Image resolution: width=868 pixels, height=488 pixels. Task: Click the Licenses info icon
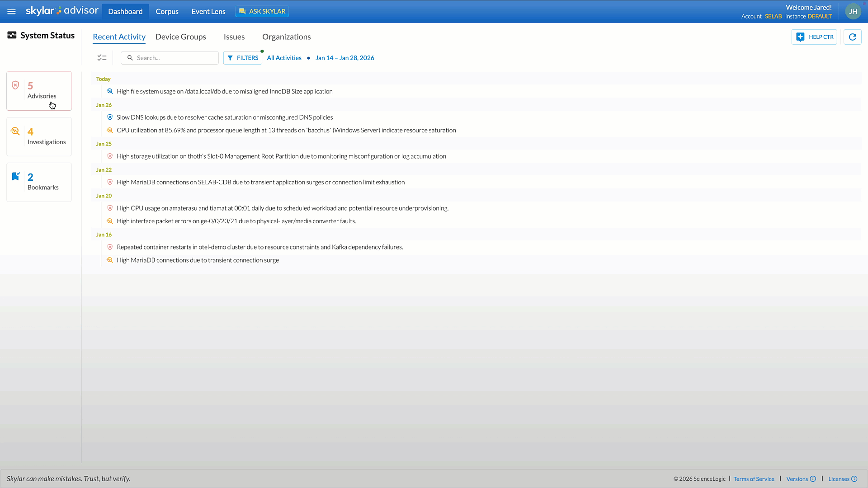[x=854, y=479]
